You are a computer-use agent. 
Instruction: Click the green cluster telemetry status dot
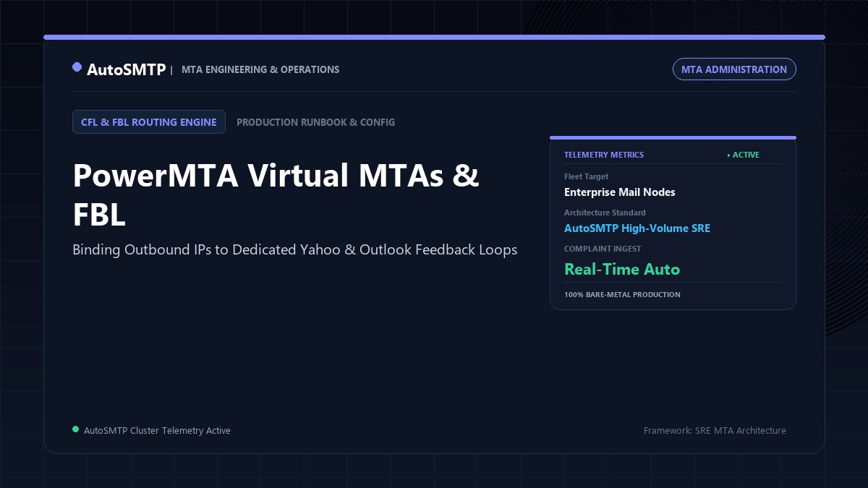pyautogui.click(x=75, y=429)
